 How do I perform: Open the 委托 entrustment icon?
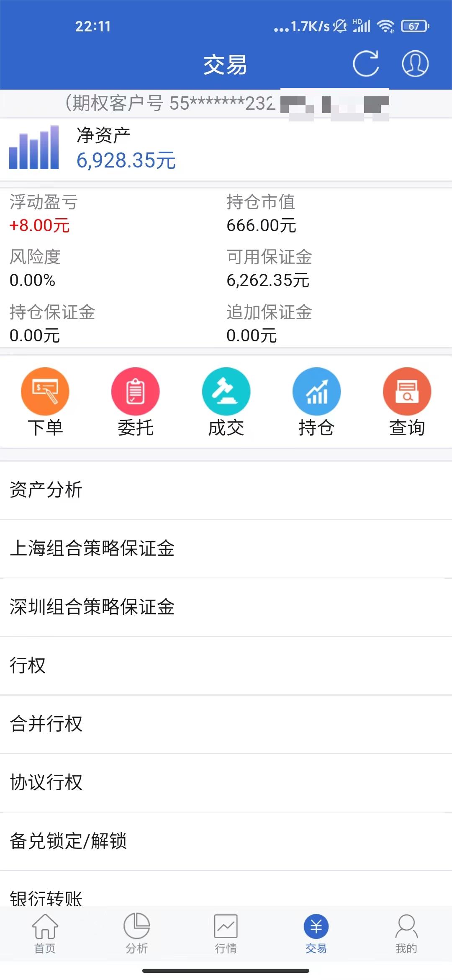(136, 391)
